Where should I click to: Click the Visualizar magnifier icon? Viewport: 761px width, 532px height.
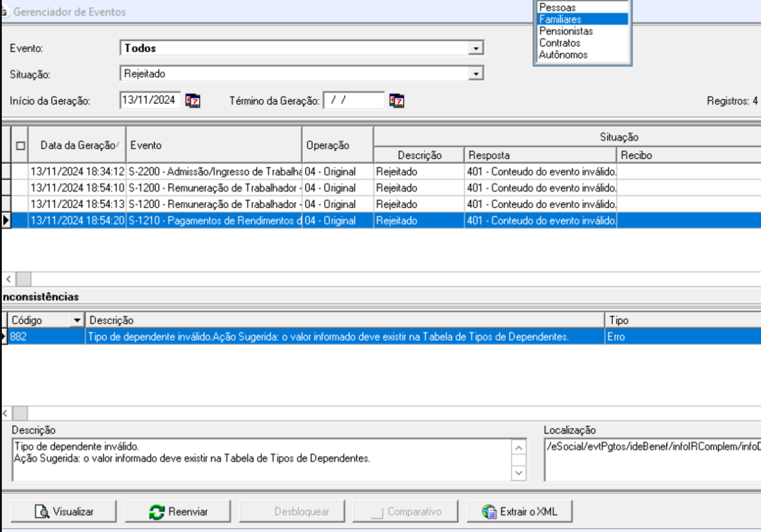point(42,512)
